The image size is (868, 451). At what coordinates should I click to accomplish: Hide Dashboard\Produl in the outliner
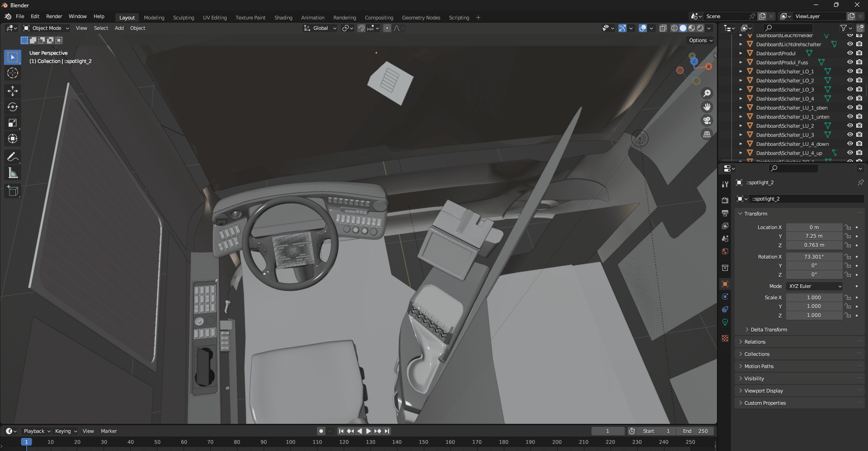[x=850, y=53]
